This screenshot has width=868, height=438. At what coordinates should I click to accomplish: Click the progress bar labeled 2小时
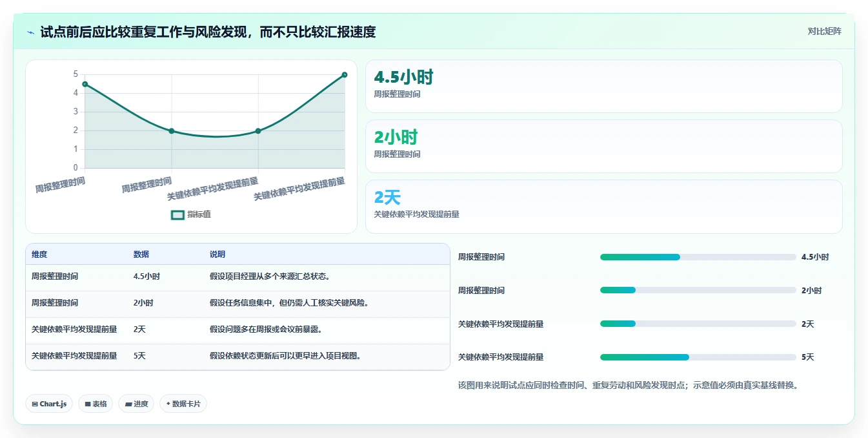(x=698, y=290)
